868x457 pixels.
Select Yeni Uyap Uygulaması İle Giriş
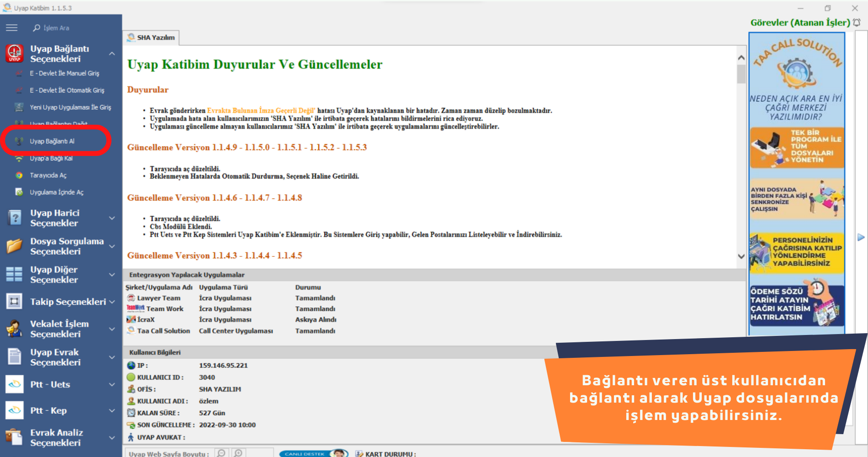pos(70,107)
